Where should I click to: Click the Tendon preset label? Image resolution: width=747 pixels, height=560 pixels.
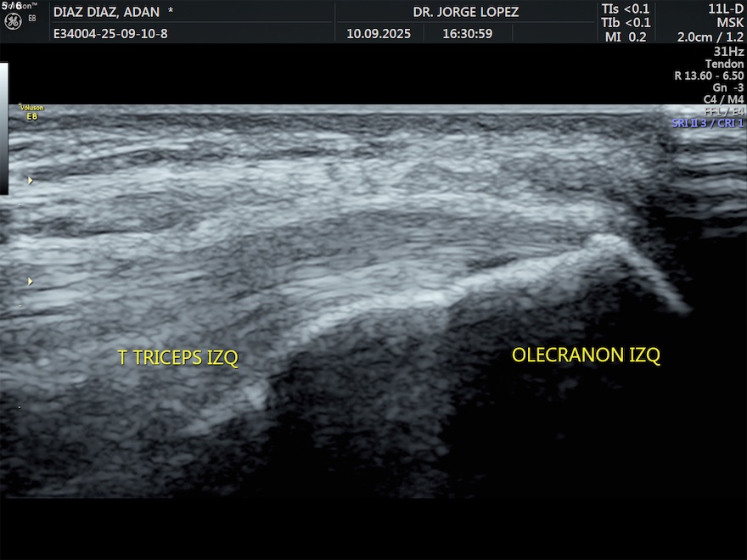click(x=724, y=64)
